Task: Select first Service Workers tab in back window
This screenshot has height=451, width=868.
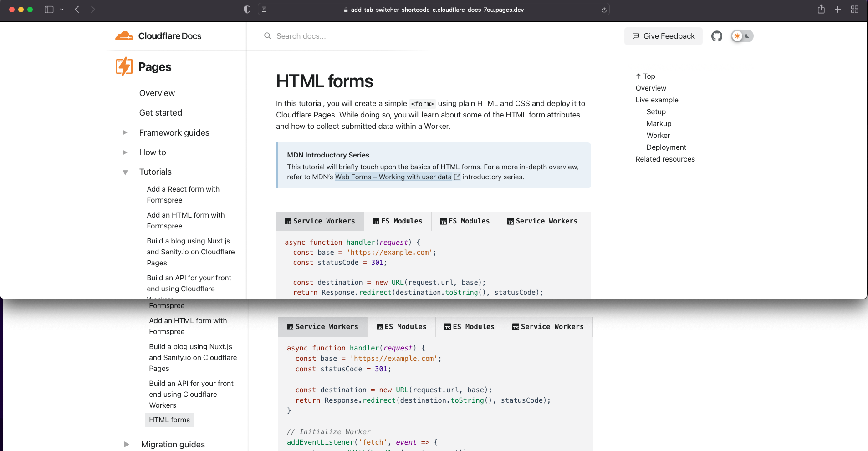Action: 323,327
